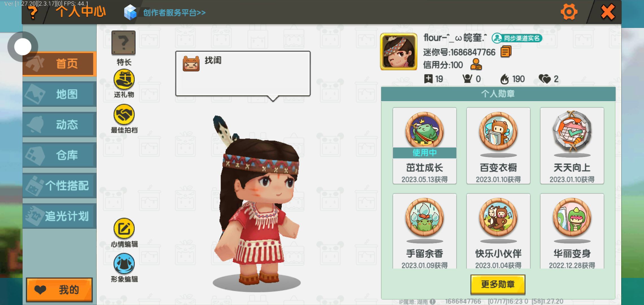Screen dimensions: 644x305
Task: Select the 茁壮成长 badge in use
Action: point(425,146)
